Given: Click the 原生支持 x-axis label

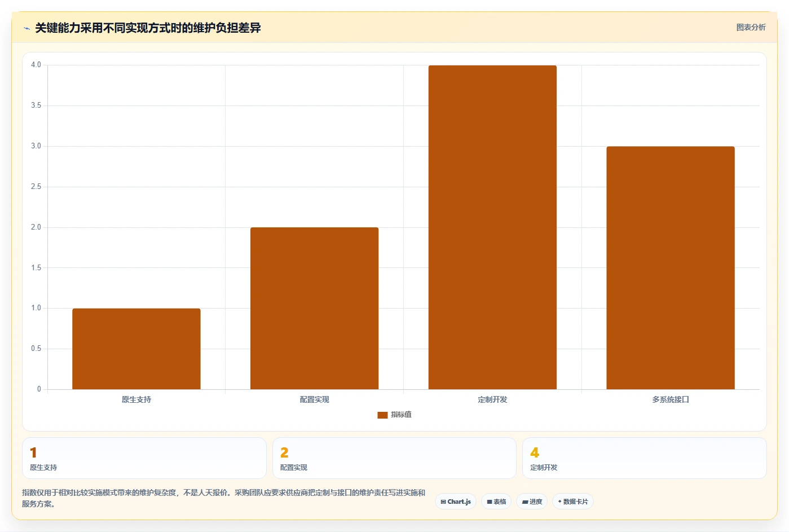Looking at the screenshot, I should [136, 399].
